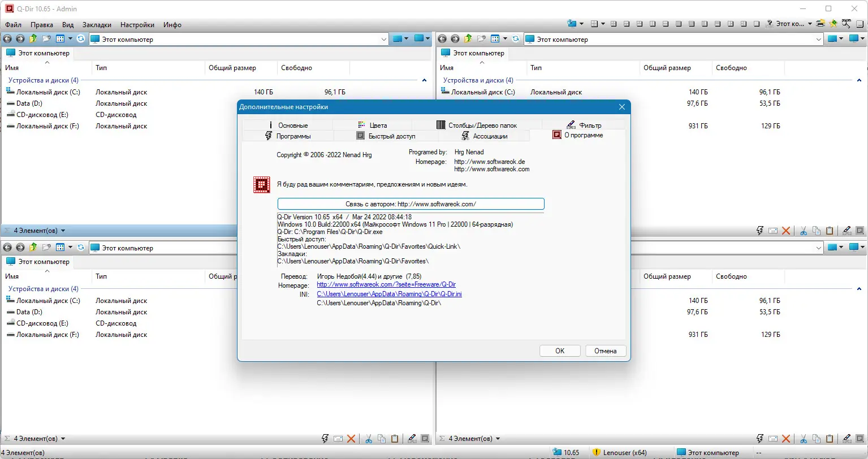
Task: Paste in top-right pane toolbar
Action: tap(830, 231)
